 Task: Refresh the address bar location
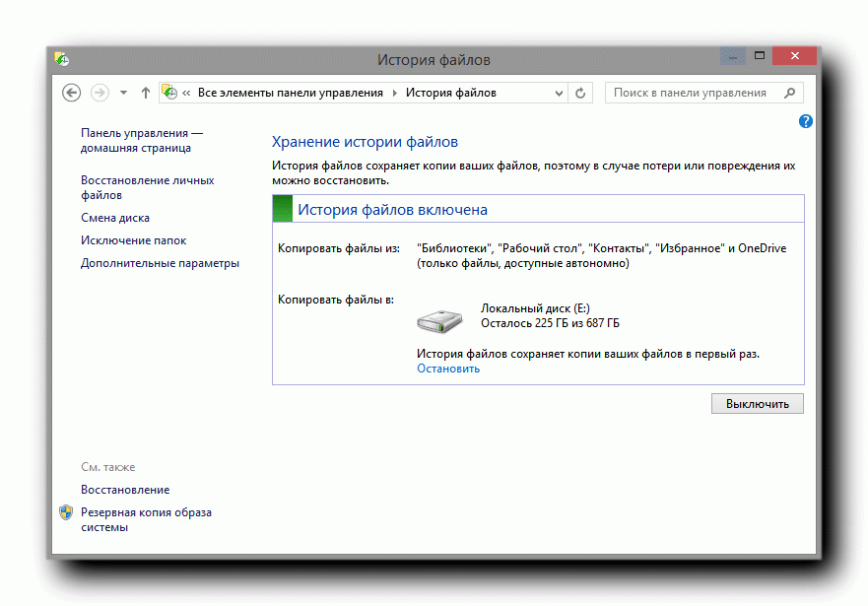point(580,93)
